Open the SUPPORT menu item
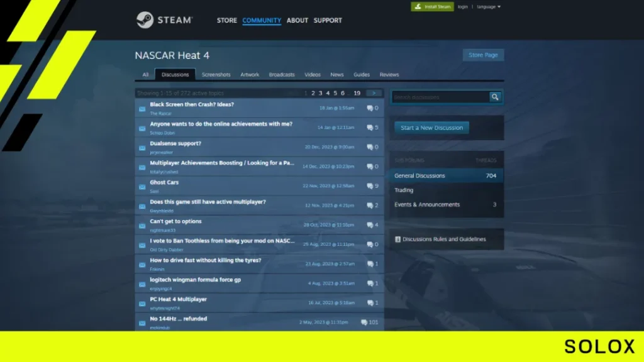This screenshot has height=362, width=644. click(328, 20)
